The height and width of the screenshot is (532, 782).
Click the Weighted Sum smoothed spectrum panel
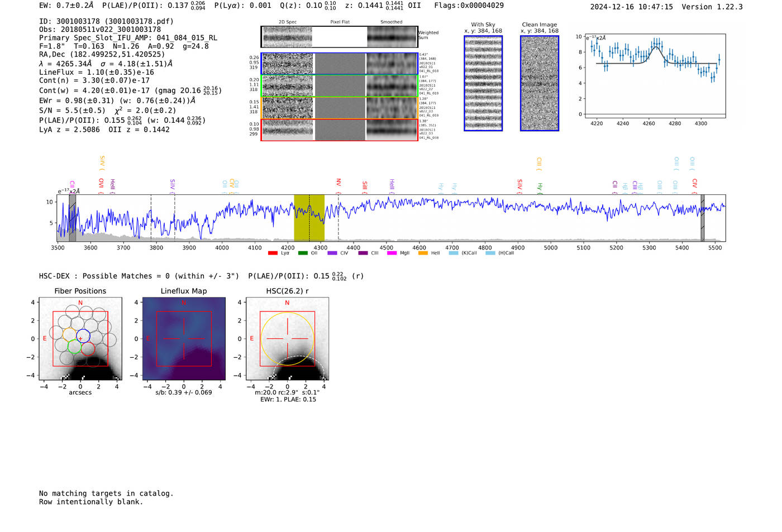pos(392,37)
